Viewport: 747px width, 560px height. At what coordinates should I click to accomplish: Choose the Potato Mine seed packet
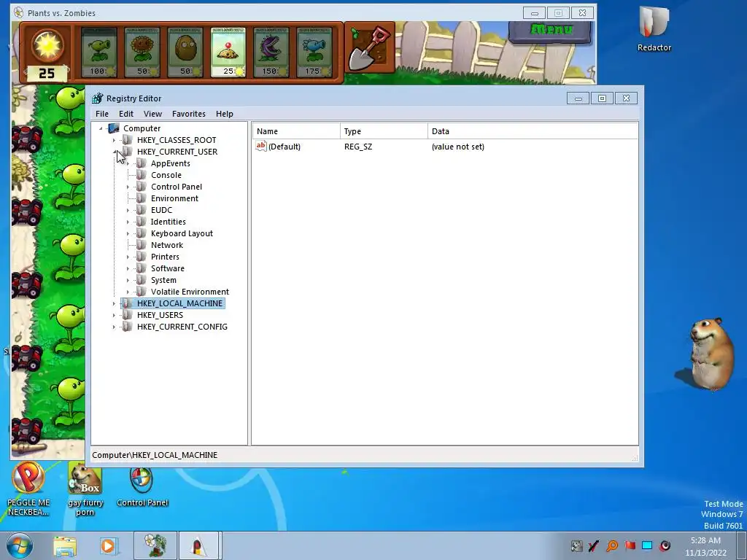(x=228, y=52)
